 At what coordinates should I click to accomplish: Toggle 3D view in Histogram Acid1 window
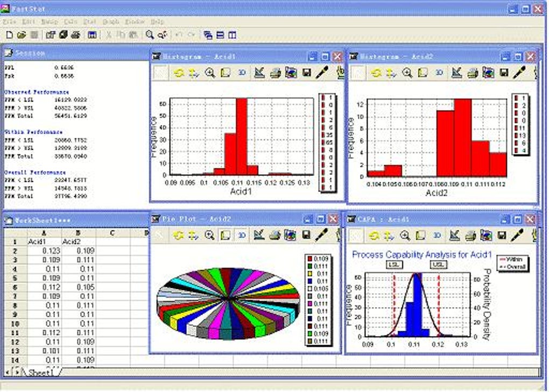pyautogui.click(x=242, y=73)
